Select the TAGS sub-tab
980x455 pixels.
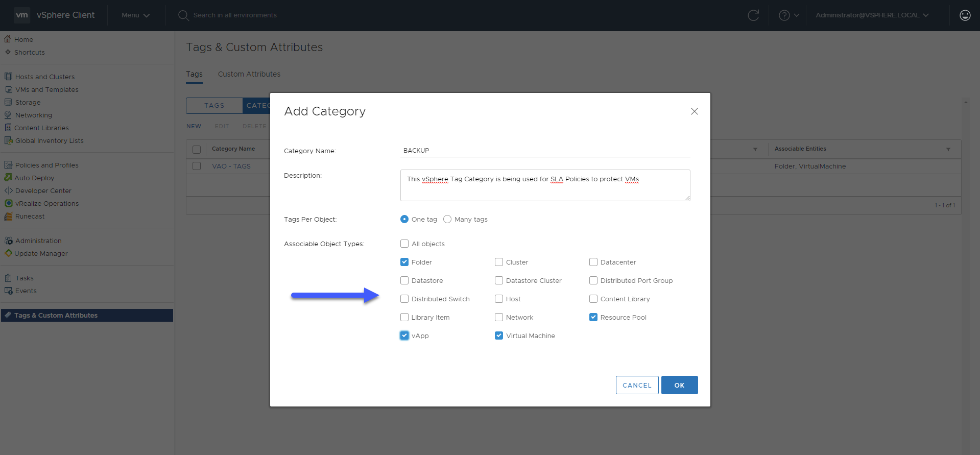tap(214, 106)
